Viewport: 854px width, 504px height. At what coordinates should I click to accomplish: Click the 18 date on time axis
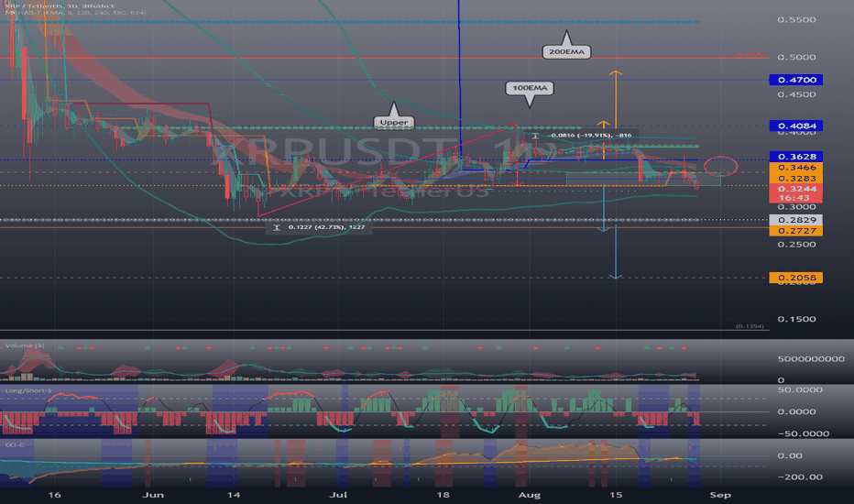tap(443, 495)
